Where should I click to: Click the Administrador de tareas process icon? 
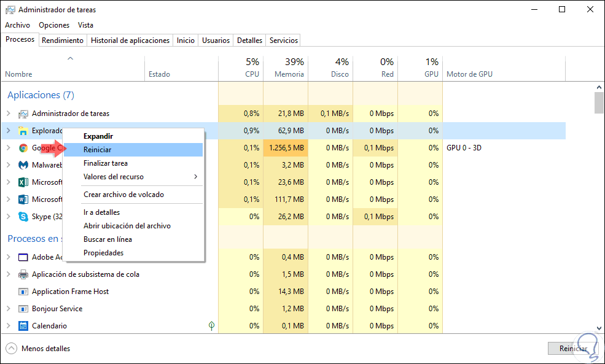[x=23, y=114]
